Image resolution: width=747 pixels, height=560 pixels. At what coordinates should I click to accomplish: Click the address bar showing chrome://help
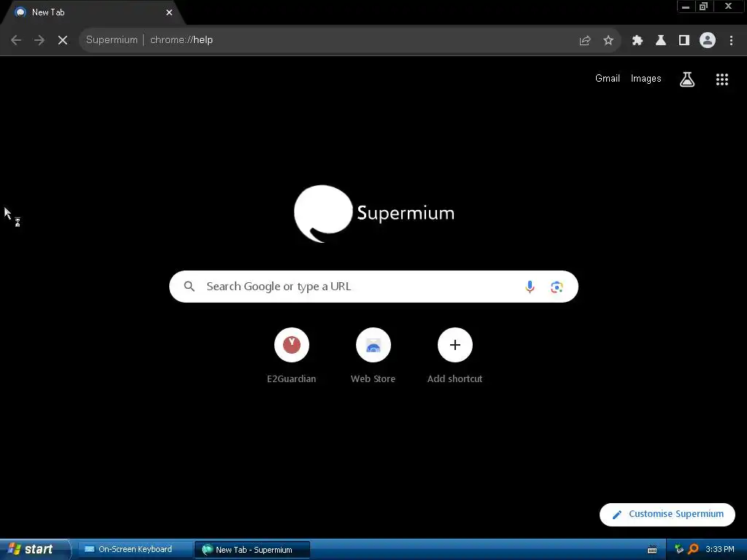click(x=349, y=40)
